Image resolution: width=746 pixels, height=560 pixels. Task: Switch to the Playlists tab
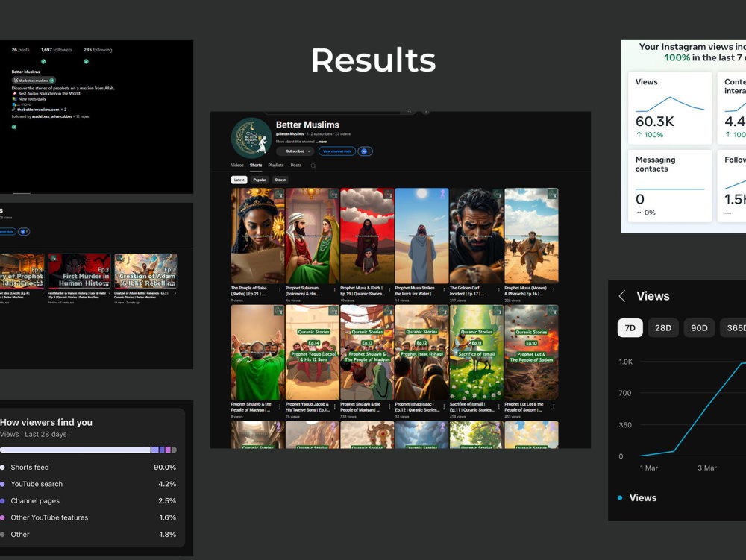(276, 166)
